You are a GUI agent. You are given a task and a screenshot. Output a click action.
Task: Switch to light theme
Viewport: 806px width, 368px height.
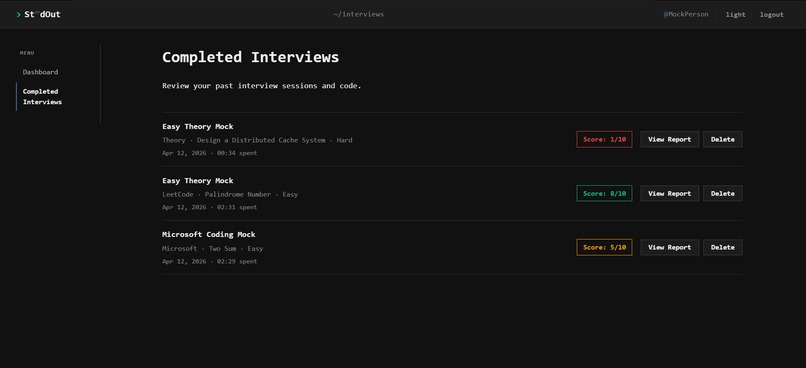[736, 14]
